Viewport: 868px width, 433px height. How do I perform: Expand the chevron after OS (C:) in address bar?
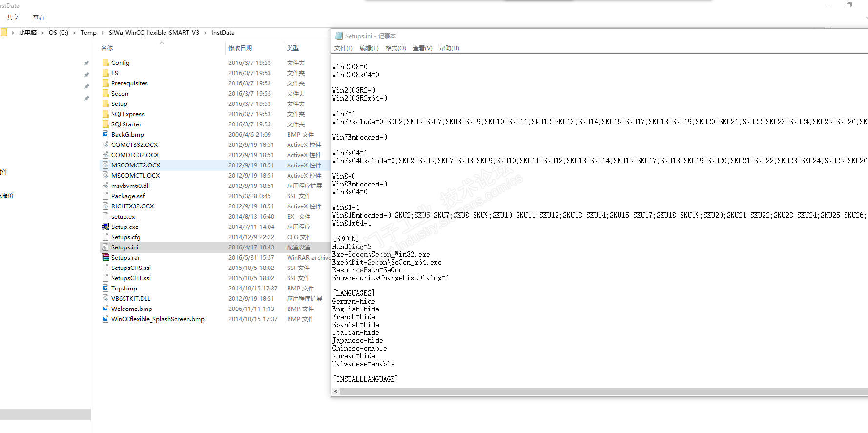tap(74, 33)
